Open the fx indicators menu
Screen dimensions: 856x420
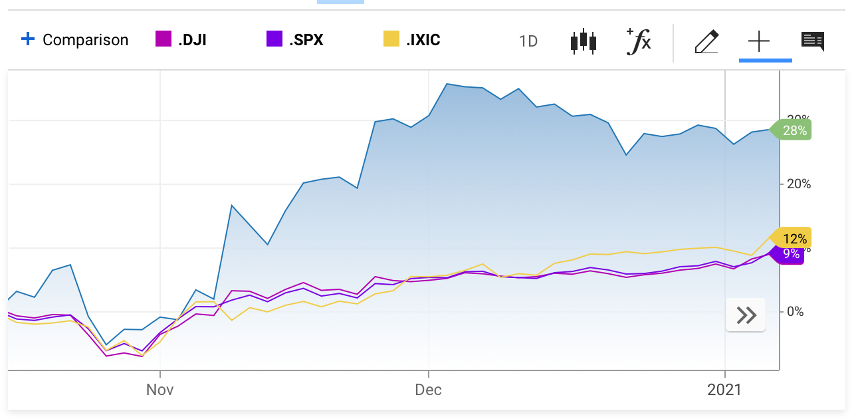point(637,41)
